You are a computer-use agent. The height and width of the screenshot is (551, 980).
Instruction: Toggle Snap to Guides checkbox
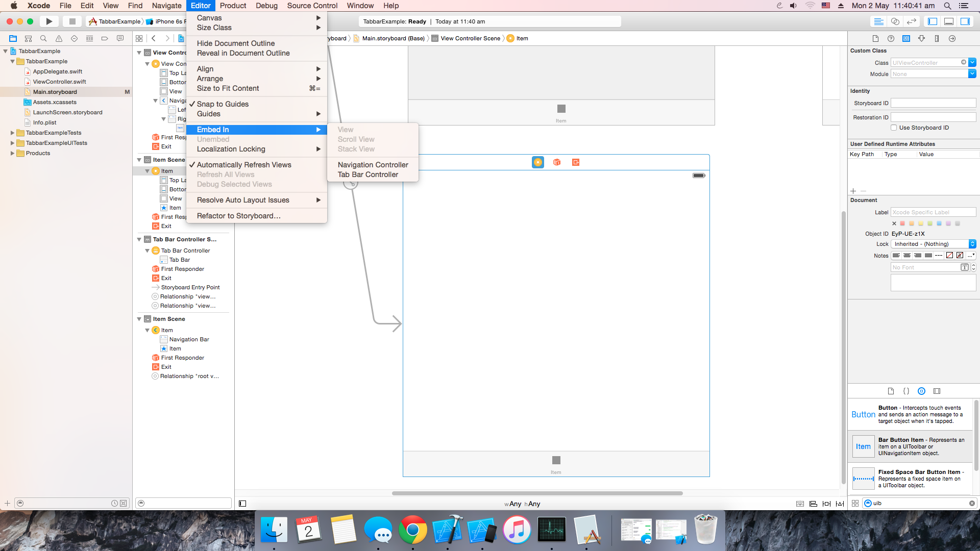tap(223, 104)
